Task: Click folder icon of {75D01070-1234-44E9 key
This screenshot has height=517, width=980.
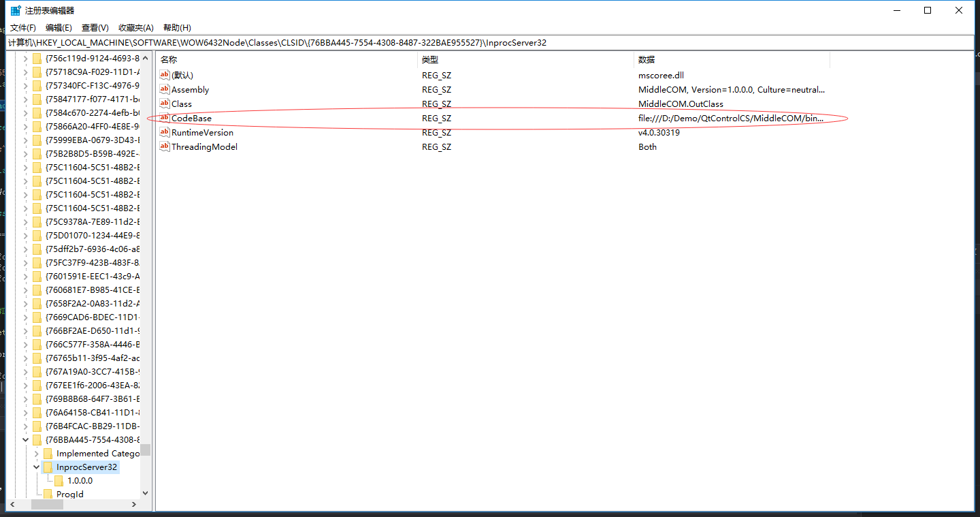Action: tap(37, 235)
